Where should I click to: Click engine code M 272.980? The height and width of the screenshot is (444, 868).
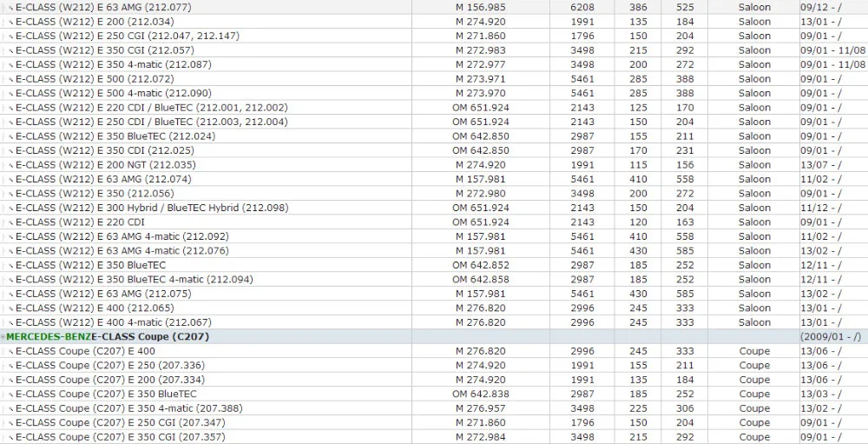coord(481,194)
